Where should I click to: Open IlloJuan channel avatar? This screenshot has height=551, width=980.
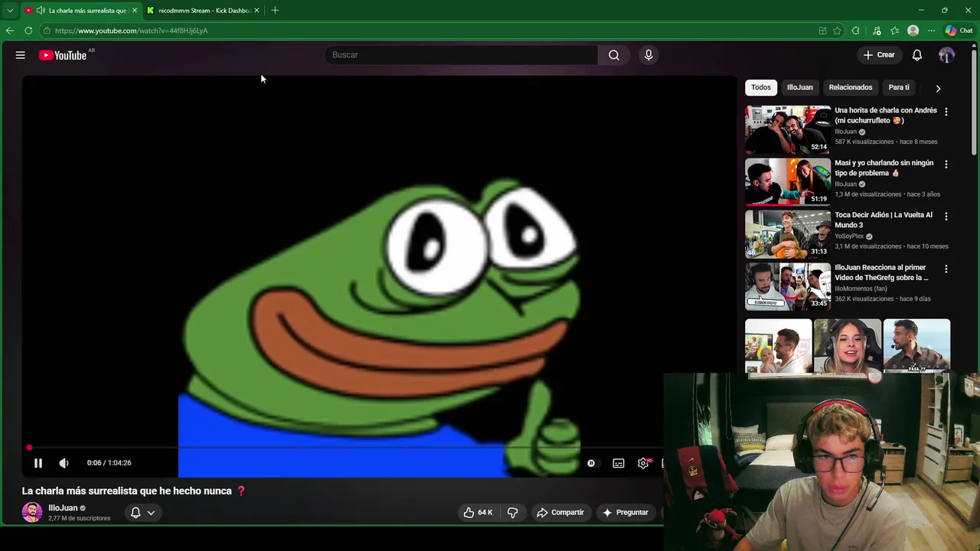point(32,513)
